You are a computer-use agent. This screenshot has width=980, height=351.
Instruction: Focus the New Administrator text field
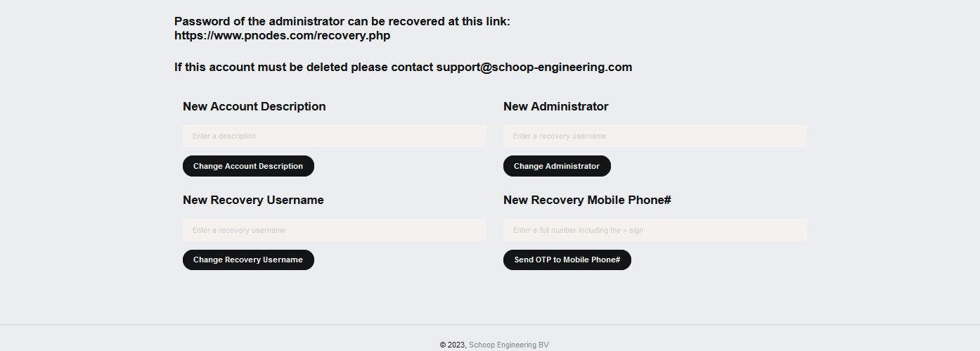click(x=655, y=136)
